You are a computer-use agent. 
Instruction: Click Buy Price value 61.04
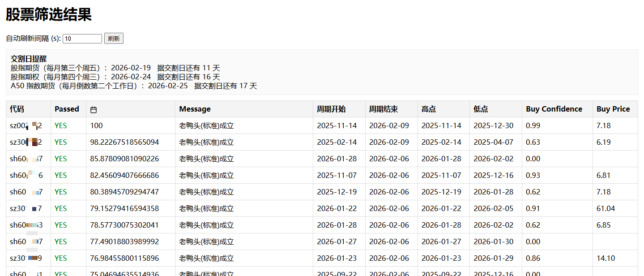[606, 208]
